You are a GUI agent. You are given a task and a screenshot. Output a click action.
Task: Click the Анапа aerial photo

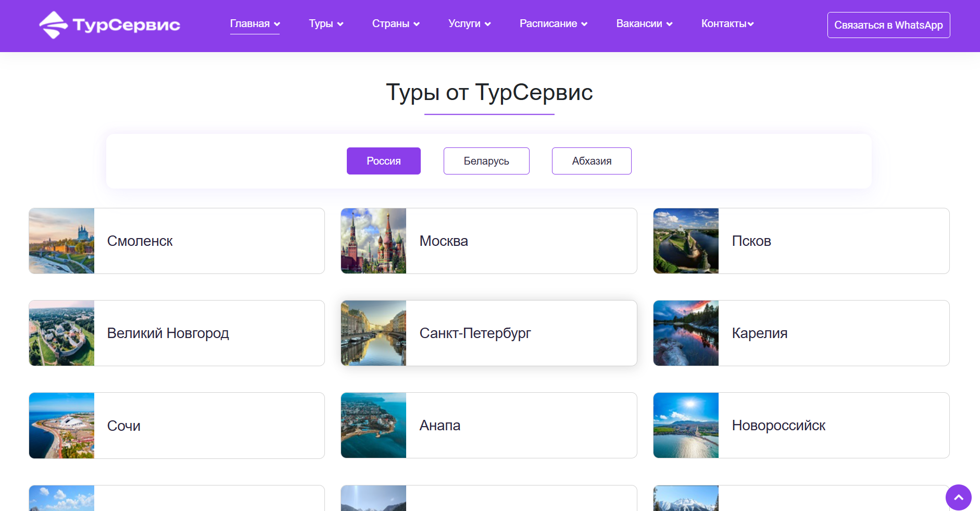coord(373,426)
